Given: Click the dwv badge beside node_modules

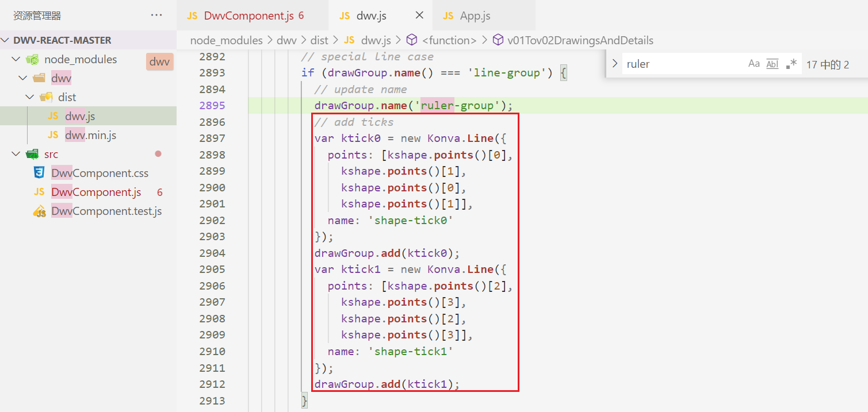Looking at the screenshot, I should click(160, 62).
